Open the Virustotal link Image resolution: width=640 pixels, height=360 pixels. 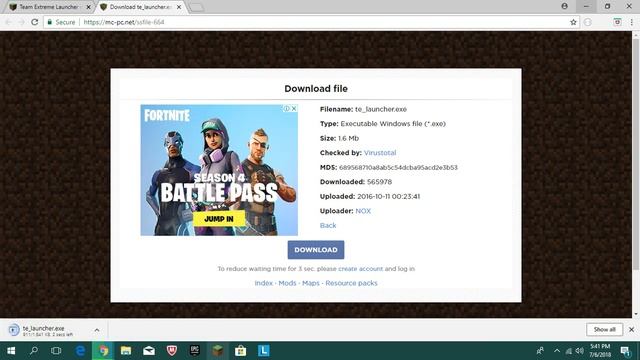pyautogui.click(x=380, y=153)
